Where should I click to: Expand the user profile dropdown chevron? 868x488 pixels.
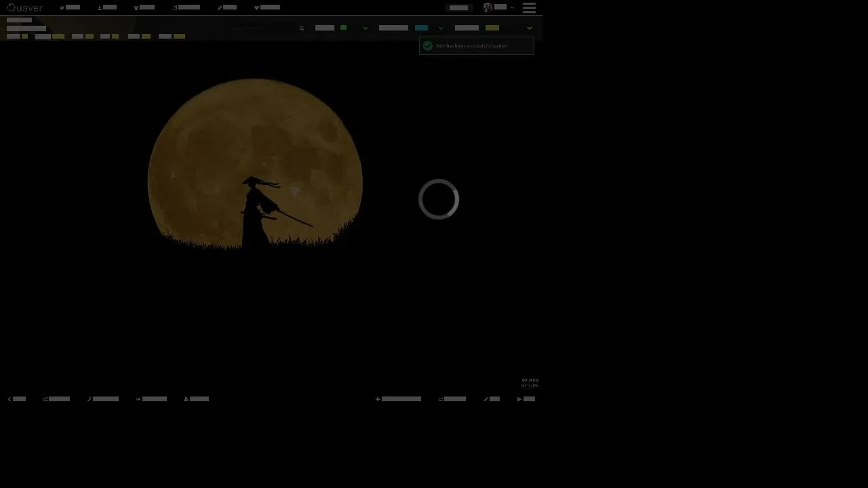[512, 7]
